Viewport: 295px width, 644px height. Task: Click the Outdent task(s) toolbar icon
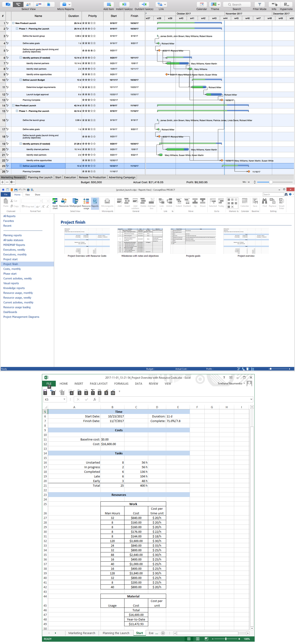(x=144, y=5)
